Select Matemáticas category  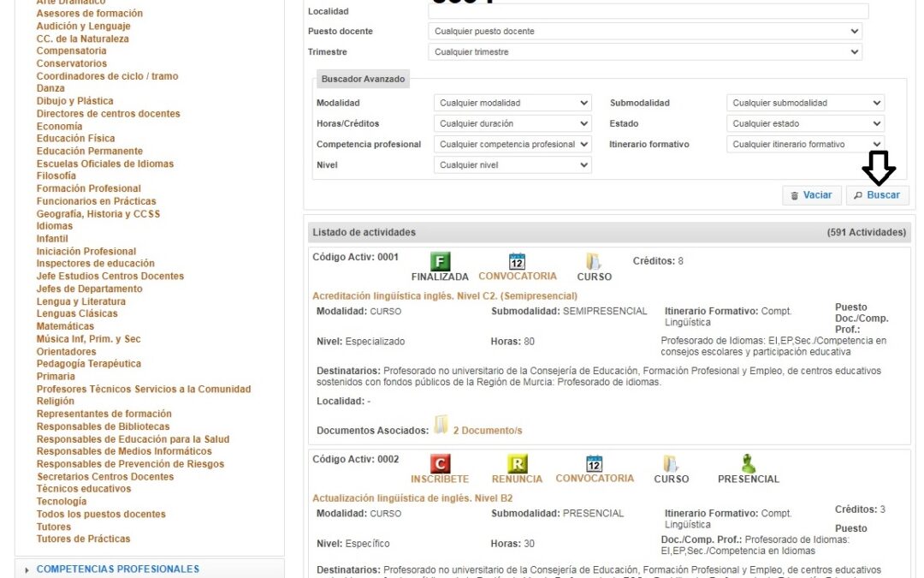click(65, 326)
